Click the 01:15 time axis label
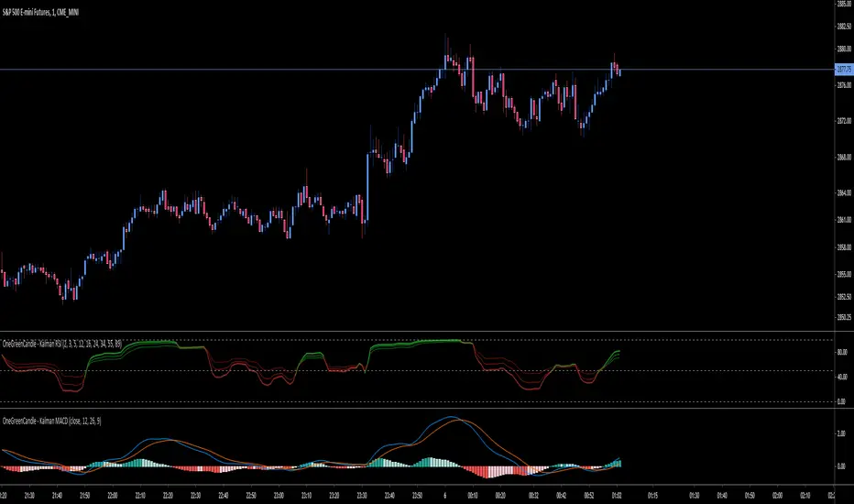The image size is (854, 504). pyautogui.click(x=652, y=496)
